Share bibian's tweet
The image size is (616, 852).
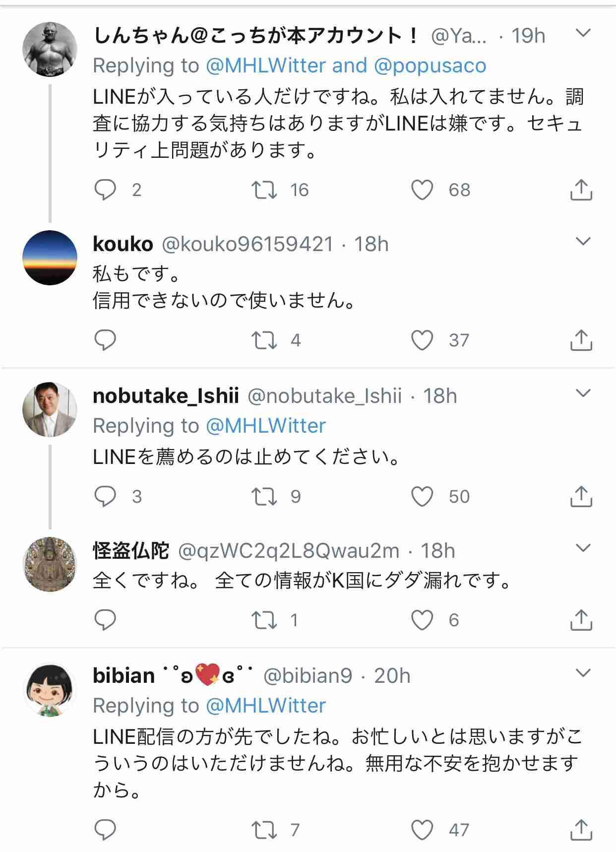coord(581,830)
